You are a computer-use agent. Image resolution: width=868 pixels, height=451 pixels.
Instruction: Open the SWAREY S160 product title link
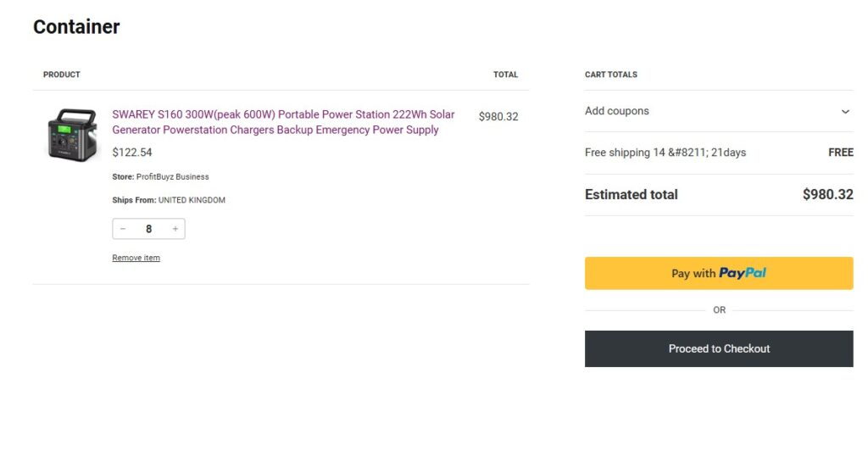point(283,122)
